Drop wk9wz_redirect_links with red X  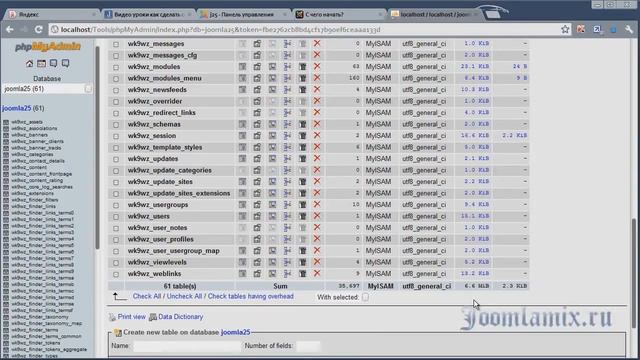[x=317, y=112]
